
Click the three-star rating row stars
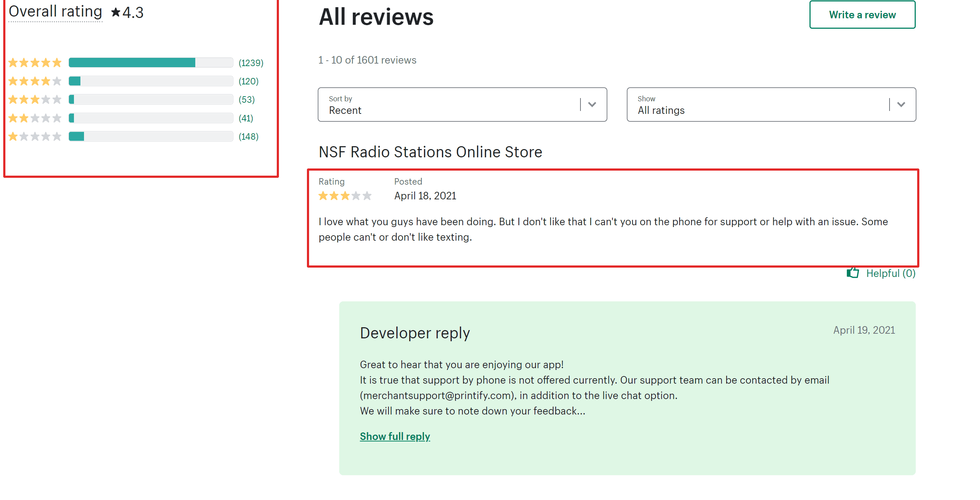tap(34, 99)
